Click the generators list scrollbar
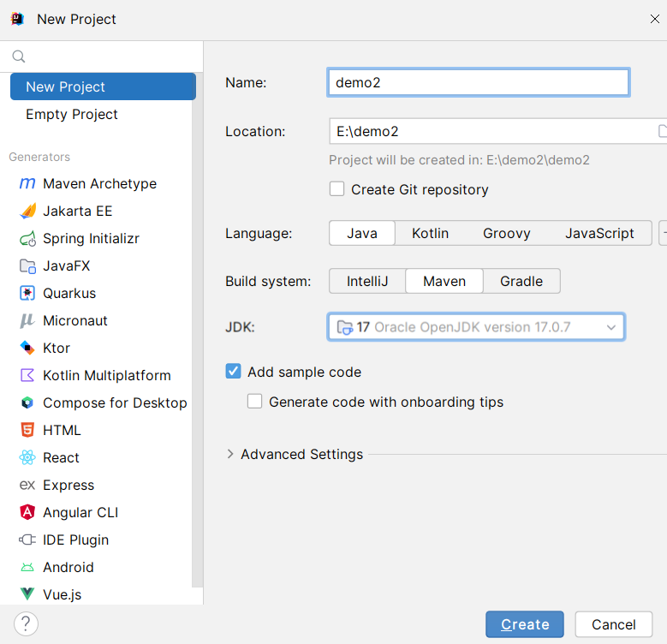667x644 pixels. click(x=197, y=331)
